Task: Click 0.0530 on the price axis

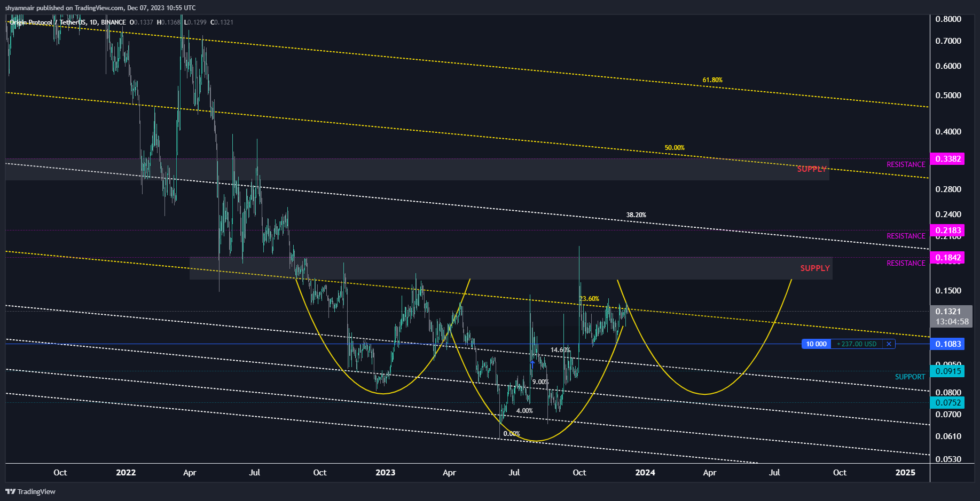Action: pyautogui.click(x=948, y=459)
